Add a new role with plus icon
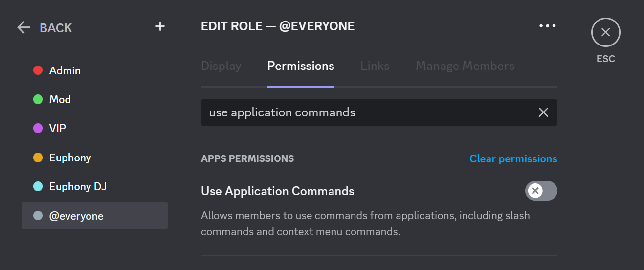The image size is (644, 270). coord(160,26)
